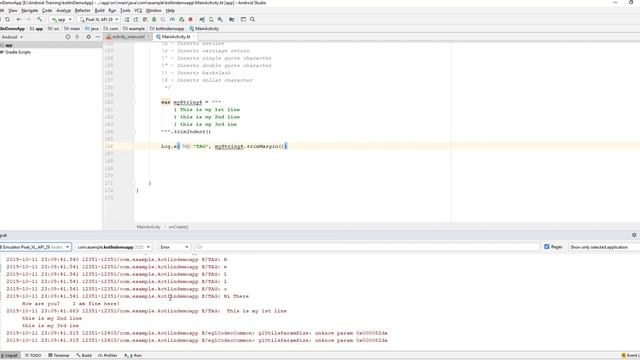Screen dimensions: 640x360
Task: Open the AVD Manager icon in the toolbar
Action: (211, 19)
